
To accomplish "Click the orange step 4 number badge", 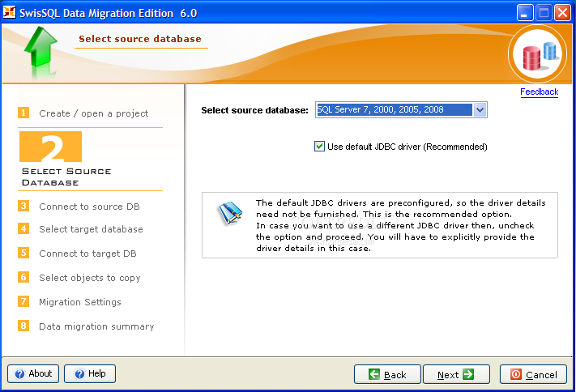I will pyautogui.click(x=23, y=228).
